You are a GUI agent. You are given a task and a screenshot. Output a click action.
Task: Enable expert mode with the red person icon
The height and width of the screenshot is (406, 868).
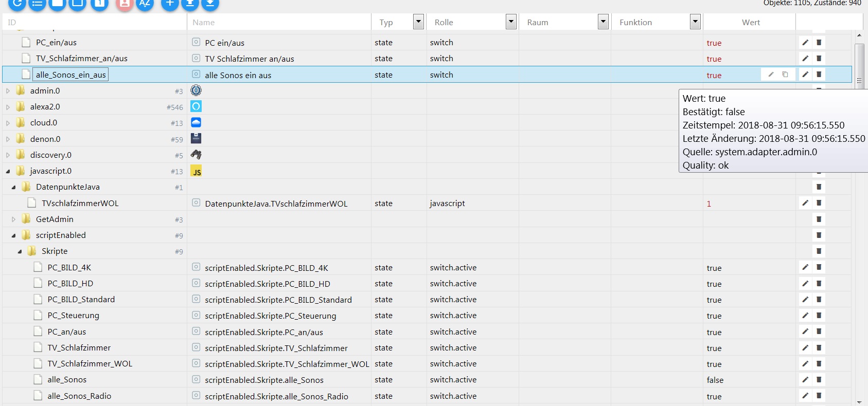[x=125, y=3]
